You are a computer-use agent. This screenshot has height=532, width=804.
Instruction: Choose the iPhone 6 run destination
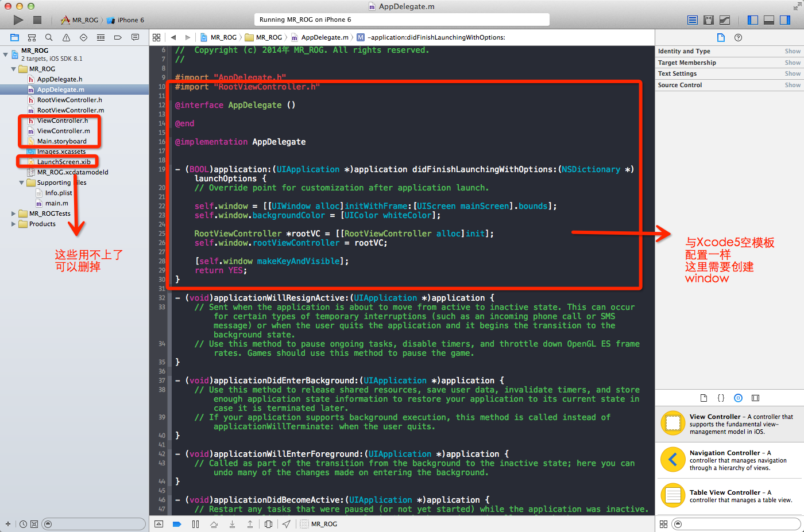[126, 20]
